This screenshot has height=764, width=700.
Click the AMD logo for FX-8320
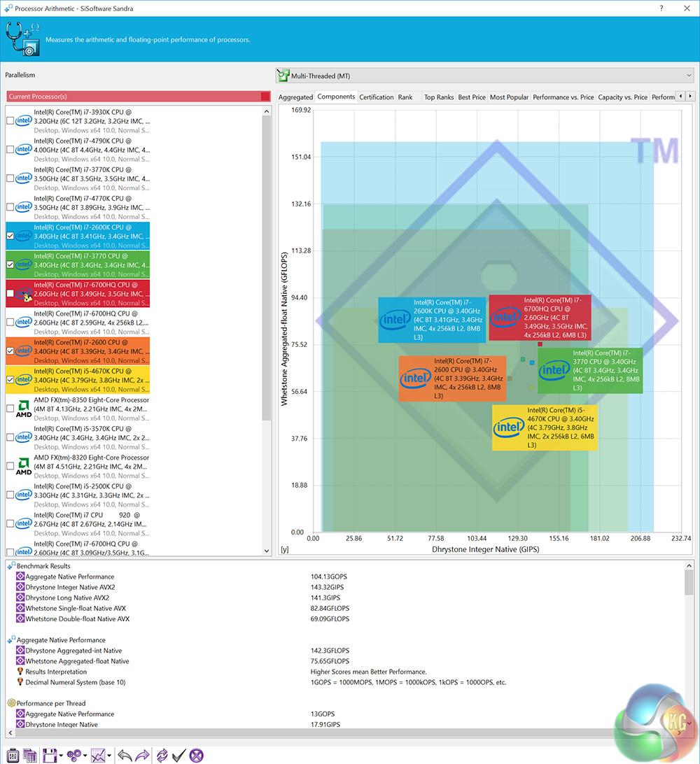(23, 466)
